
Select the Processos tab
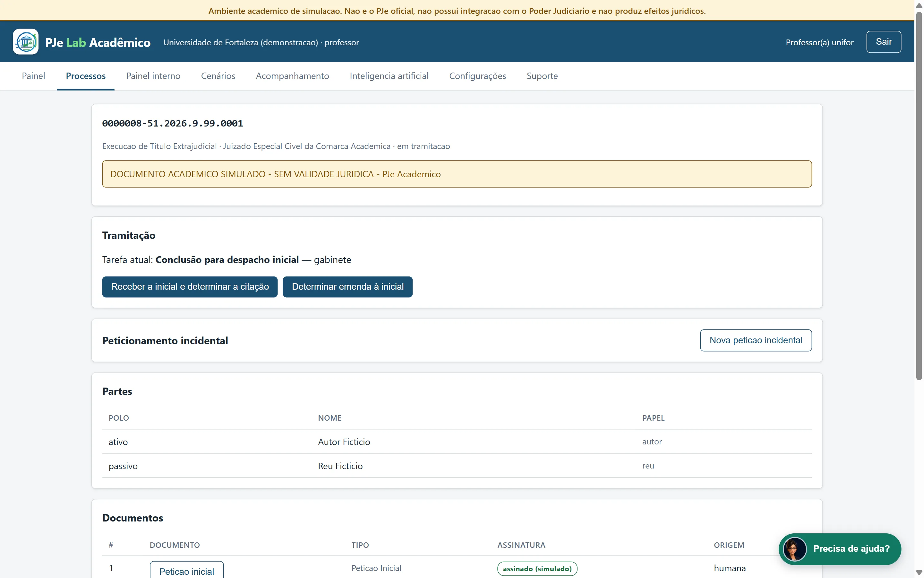click(86, 76)
